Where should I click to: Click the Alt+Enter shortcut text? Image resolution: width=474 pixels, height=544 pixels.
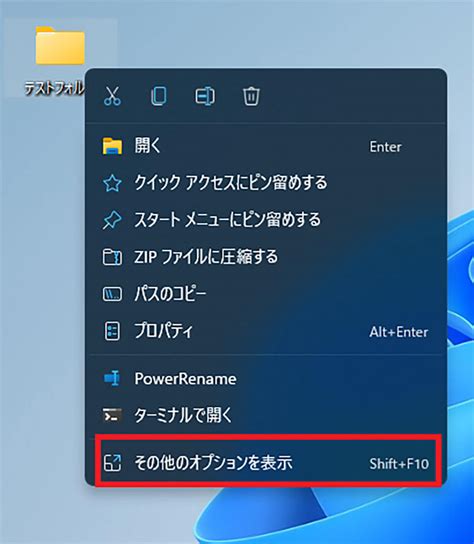399,332
